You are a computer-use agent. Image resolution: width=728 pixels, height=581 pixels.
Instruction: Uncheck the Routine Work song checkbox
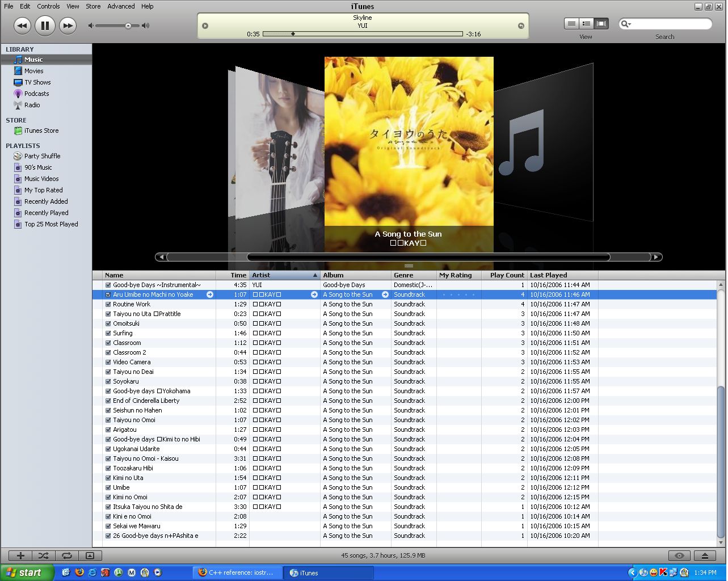point(108,304)
